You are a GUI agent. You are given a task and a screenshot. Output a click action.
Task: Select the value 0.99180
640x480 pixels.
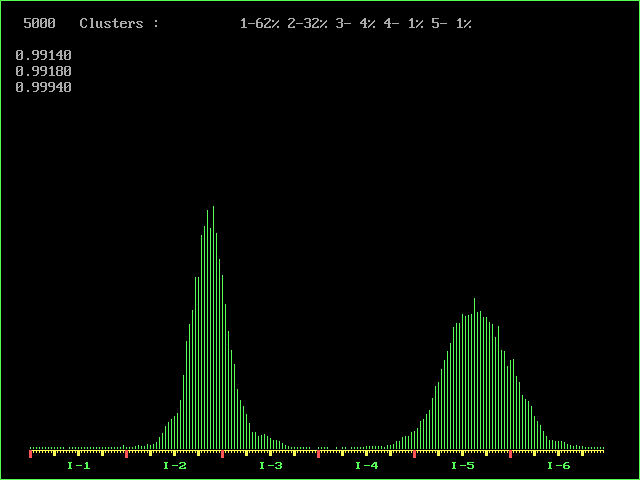[x=43, y=71]
